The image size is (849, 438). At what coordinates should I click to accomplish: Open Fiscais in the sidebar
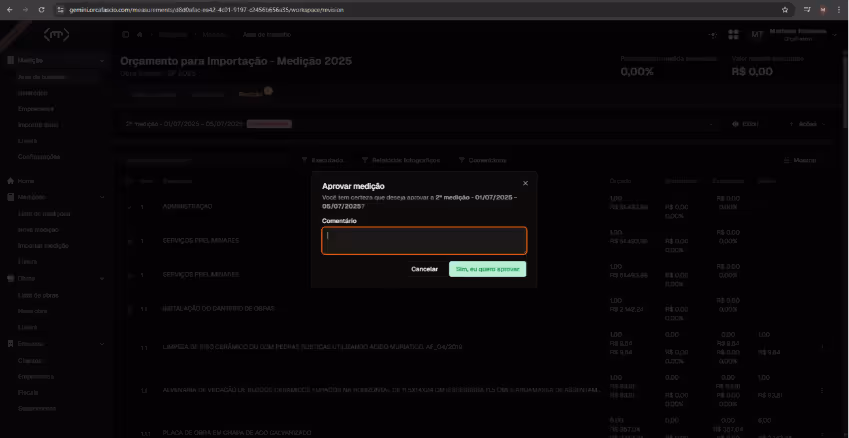click(x=28, y=392)
